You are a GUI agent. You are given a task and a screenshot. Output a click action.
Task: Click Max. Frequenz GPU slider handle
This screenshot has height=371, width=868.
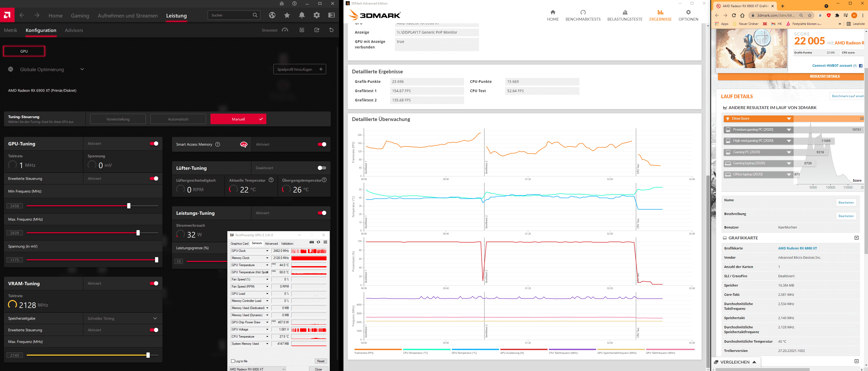point(138,233)
